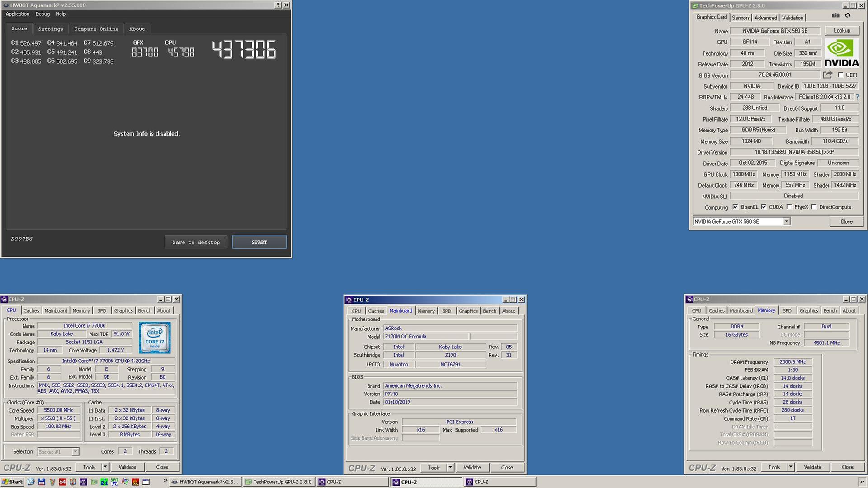Viewport: 868px width, 488px height.
Task: Click Validate in the CPU-Z CPU window
Action: (x=127, y=467)
